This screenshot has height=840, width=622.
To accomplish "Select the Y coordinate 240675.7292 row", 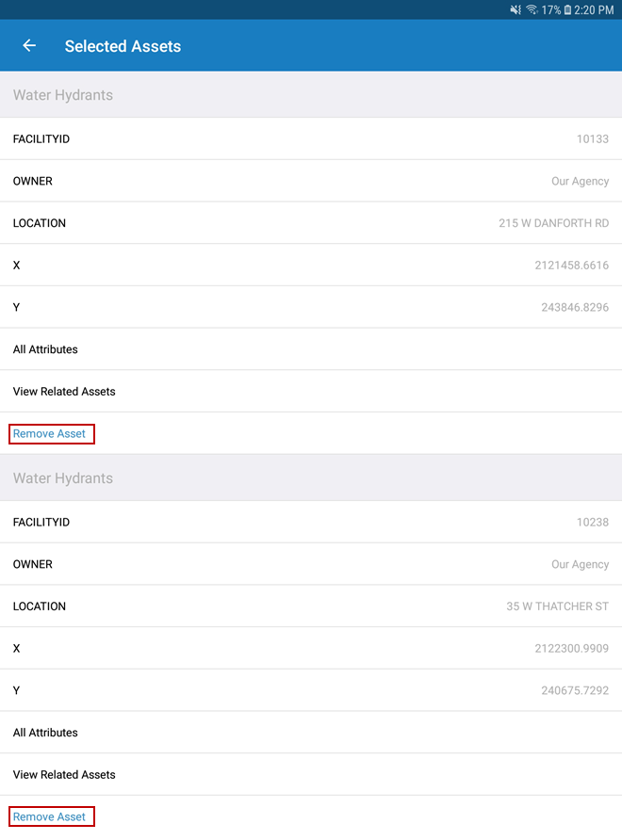I will [311, 691].
